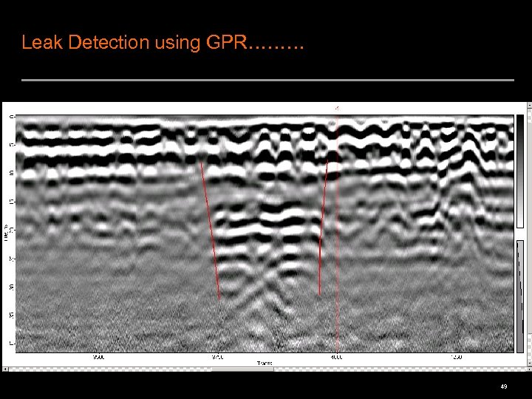Click the 4000 trace axis label

click(x=337, y=358)
